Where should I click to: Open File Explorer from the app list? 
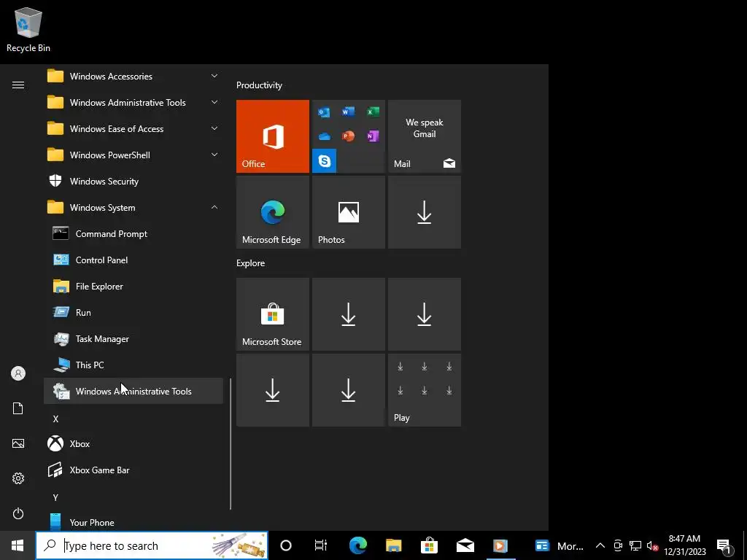pyautogui.click(x=133, y=286)
